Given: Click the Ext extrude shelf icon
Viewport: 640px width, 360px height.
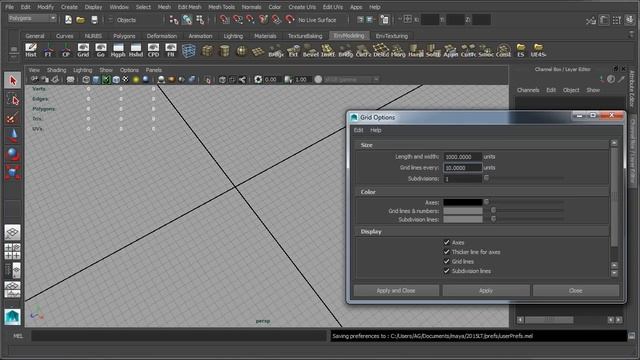Looking at the screenshot, I should point(293,51).
